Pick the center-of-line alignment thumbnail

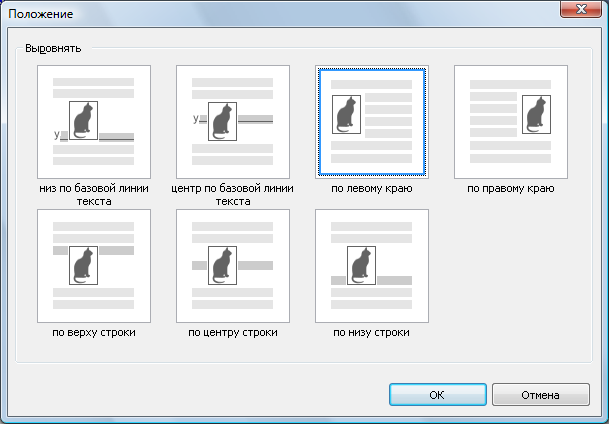pos(232,266)
